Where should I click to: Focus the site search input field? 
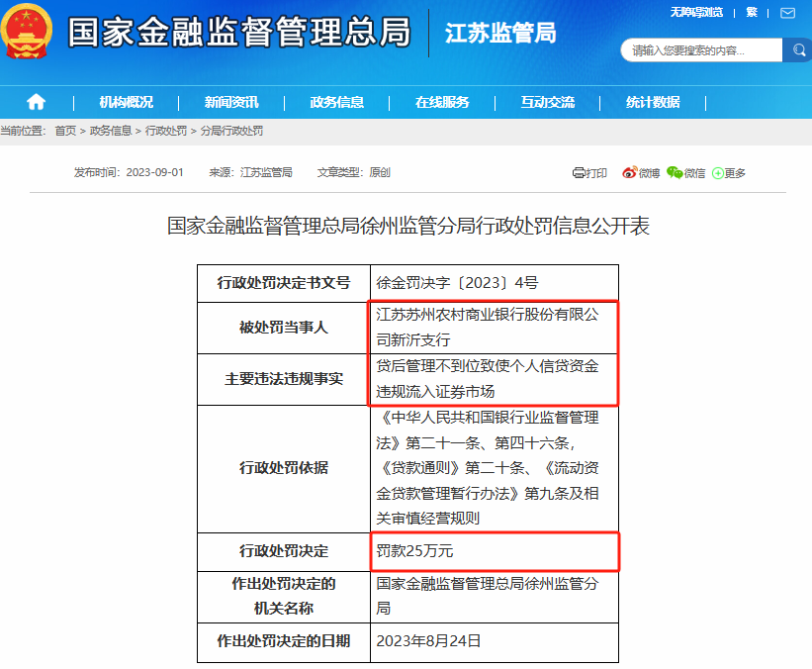click(x=702, y=50)
